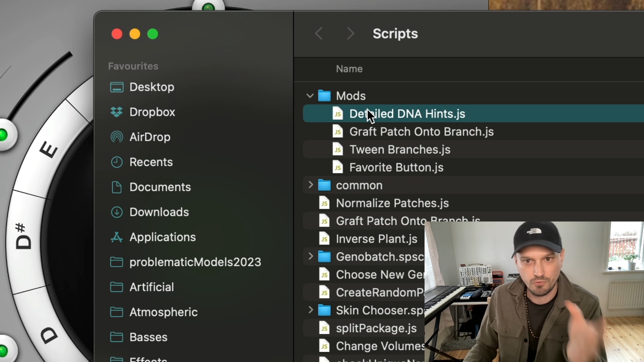Viewport: 644px width, 362px height.
Task: Click JS icon of Tween Branches.js
Action: click(338, 149)
